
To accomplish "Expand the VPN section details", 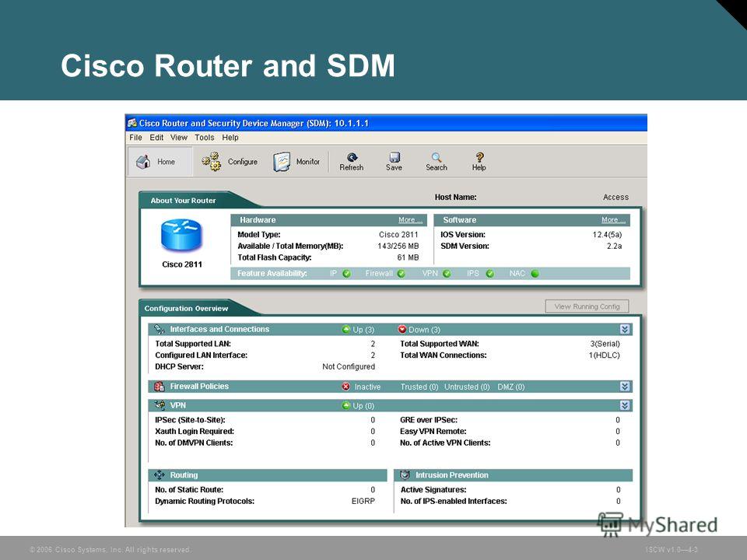I will [x=625, y=405].
